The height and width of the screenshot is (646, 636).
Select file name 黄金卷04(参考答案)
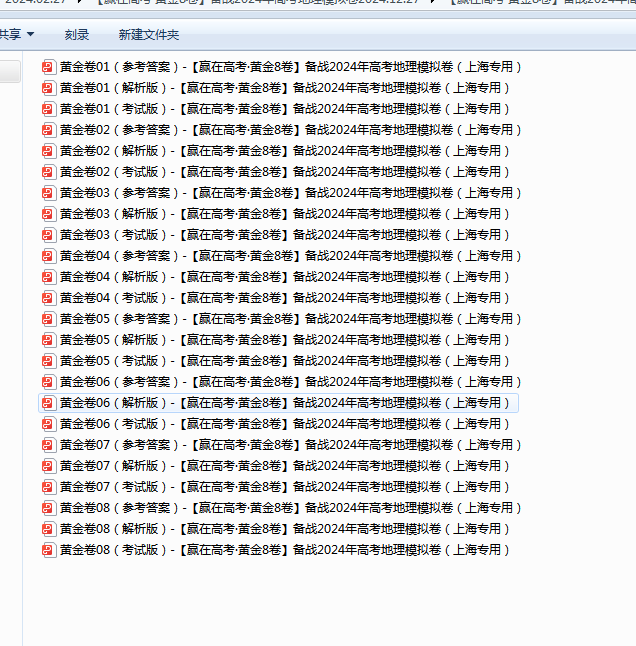[291, 256]
